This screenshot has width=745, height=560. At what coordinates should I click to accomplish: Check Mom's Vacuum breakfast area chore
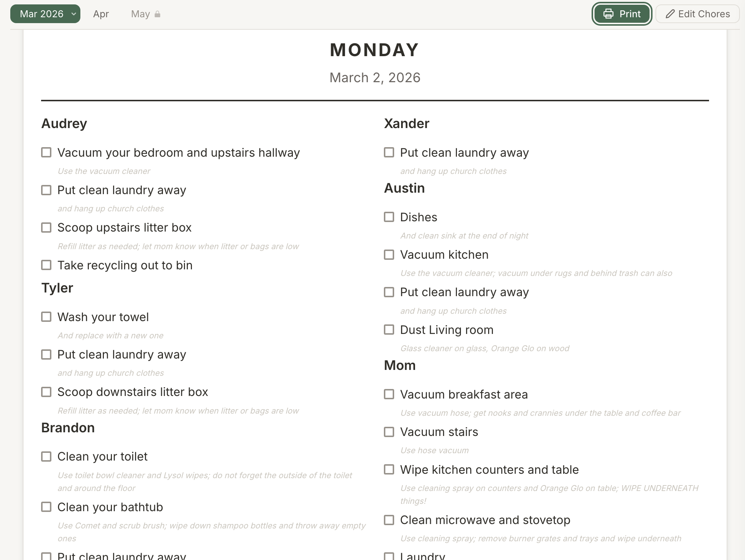(389, 394)
